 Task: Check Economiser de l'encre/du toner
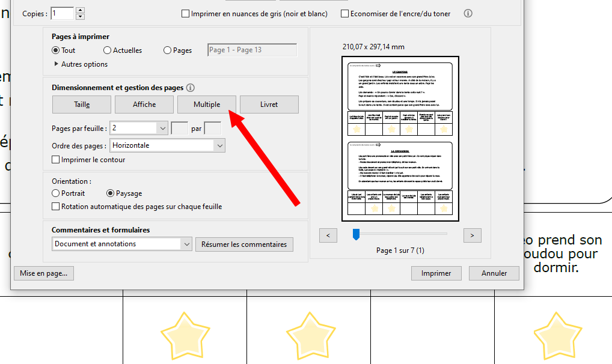[345, 13]
